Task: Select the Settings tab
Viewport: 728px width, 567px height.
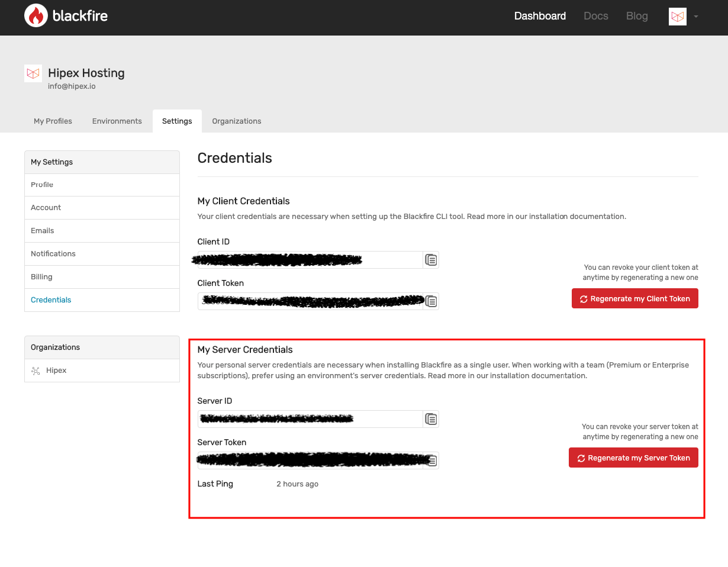Action: (177, 121)
